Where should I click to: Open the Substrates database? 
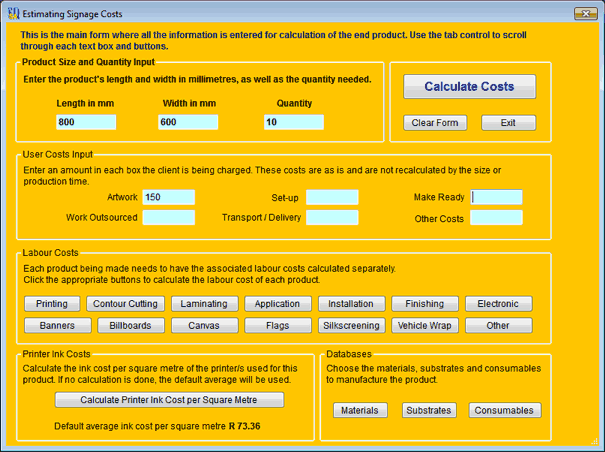[428, 410]
